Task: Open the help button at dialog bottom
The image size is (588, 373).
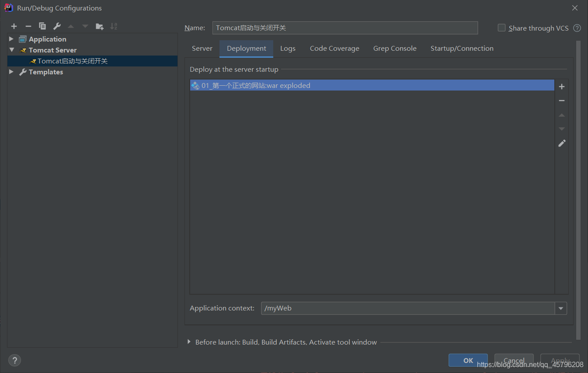Action: click(15, 360)
